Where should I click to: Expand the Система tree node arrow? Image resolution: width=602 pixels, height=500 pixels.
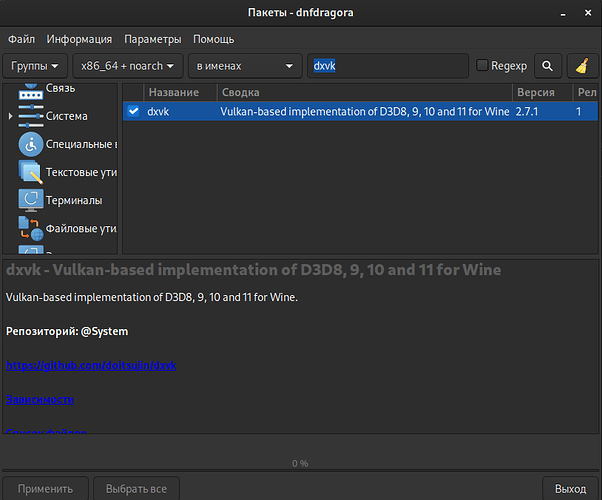(x=10, y=117)
